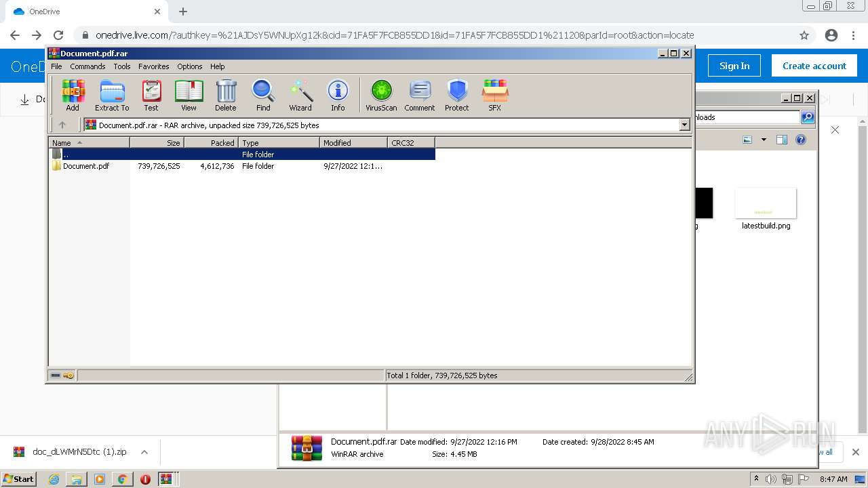The height and width of the screenshot is (488, 868).
Task: Sort by the CRC32 column header
Action: pyautogui.click(x=411, y=142)
